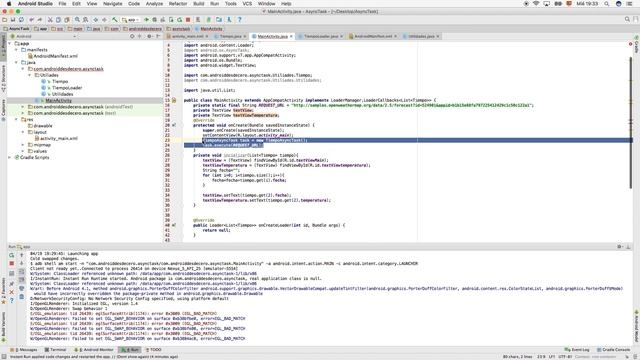Image resolution: width=640 pixels, height=360 pixels.
Task: Click the green Run app arrow
Action: point(146,19)
